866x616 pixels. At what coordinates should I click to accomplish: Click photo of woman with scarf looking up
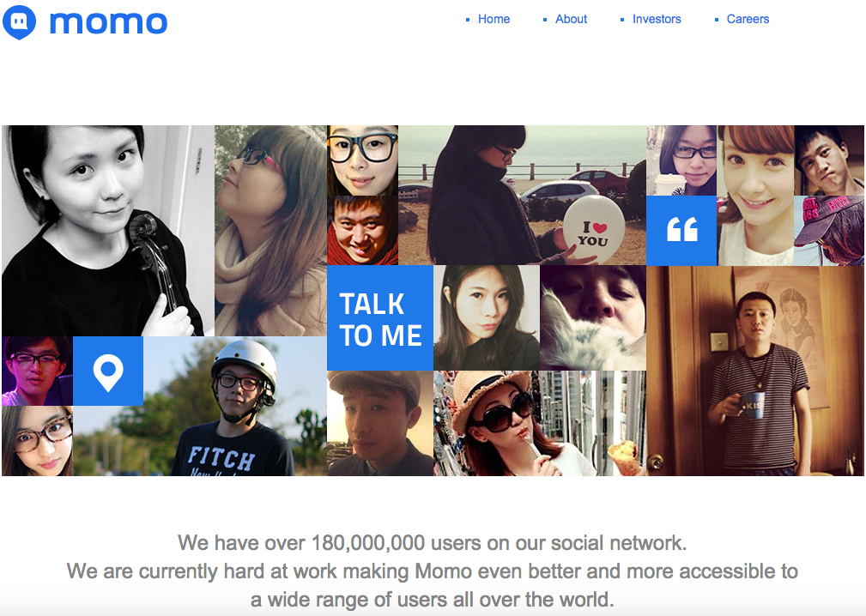click(x=270, y=231)
